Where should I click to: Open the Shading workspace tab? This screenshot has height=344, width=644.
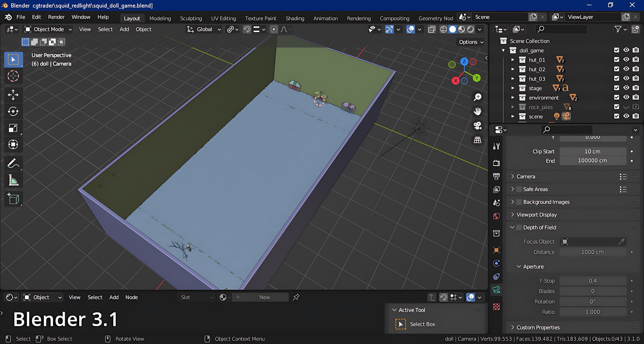tap(295, 18)
